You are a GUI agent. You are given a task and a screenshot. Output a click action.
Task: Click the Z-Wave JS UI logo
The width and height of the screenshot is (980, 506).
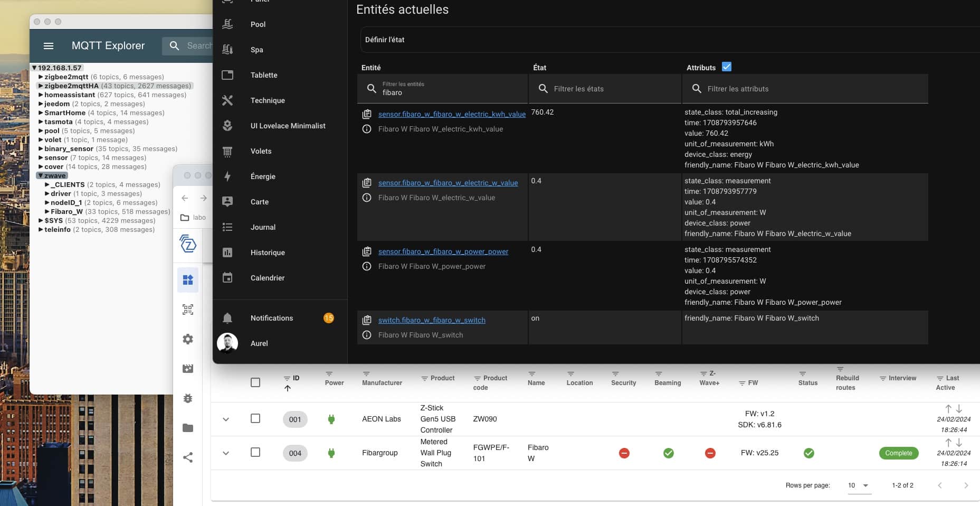click(188, 243)
